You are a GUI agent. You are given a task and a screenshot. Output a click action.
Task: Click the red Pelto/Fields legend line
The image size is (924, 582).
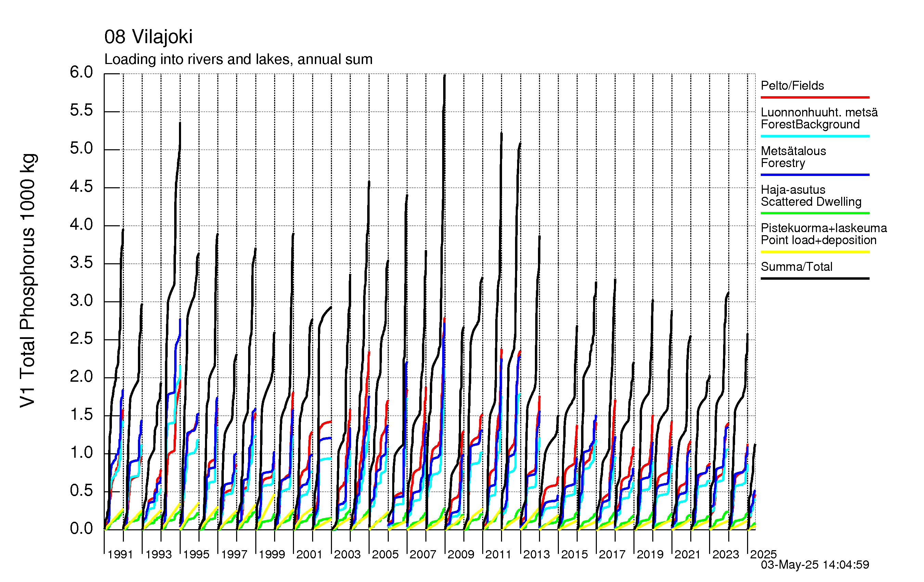[815, 98]
